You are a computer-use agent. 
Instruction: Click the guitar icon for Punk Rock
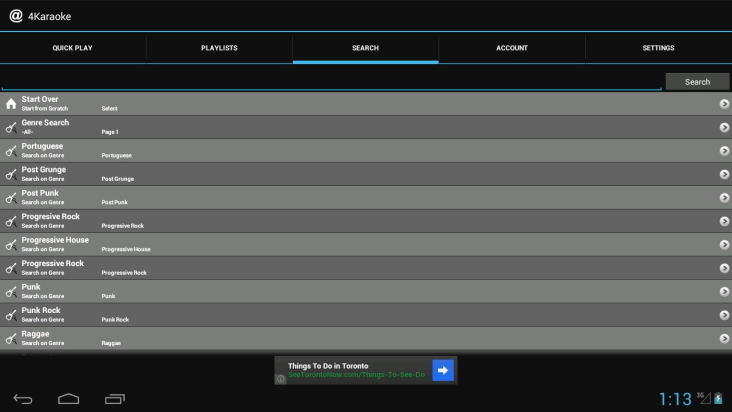pos(11,315)
